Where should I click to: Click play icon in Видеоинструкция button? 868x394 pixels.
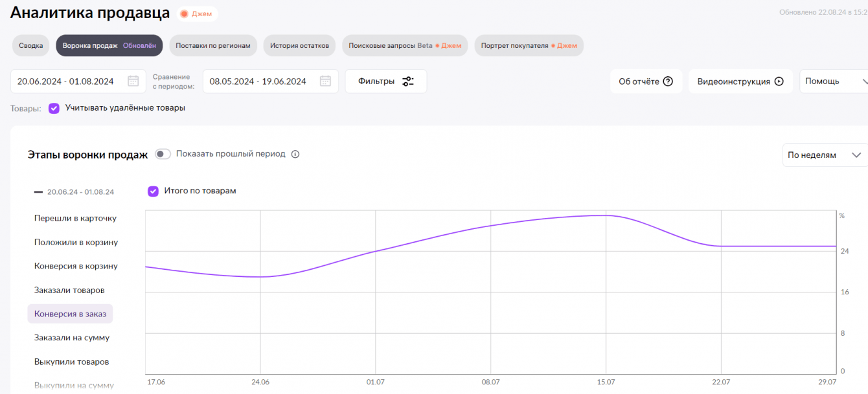[779, 82]
